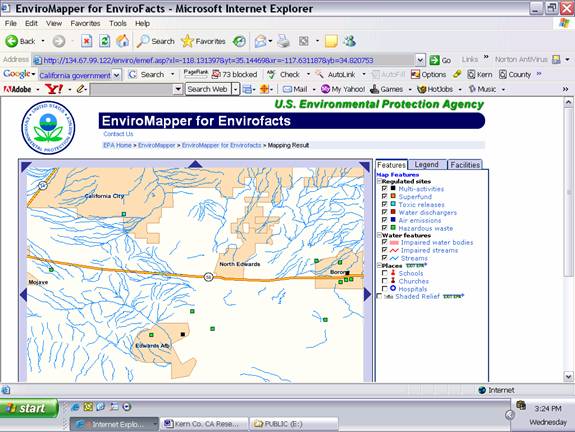Pan the map north with the top arrow
The height and width of the screenshot is (432, 575).
coord(195,164)
